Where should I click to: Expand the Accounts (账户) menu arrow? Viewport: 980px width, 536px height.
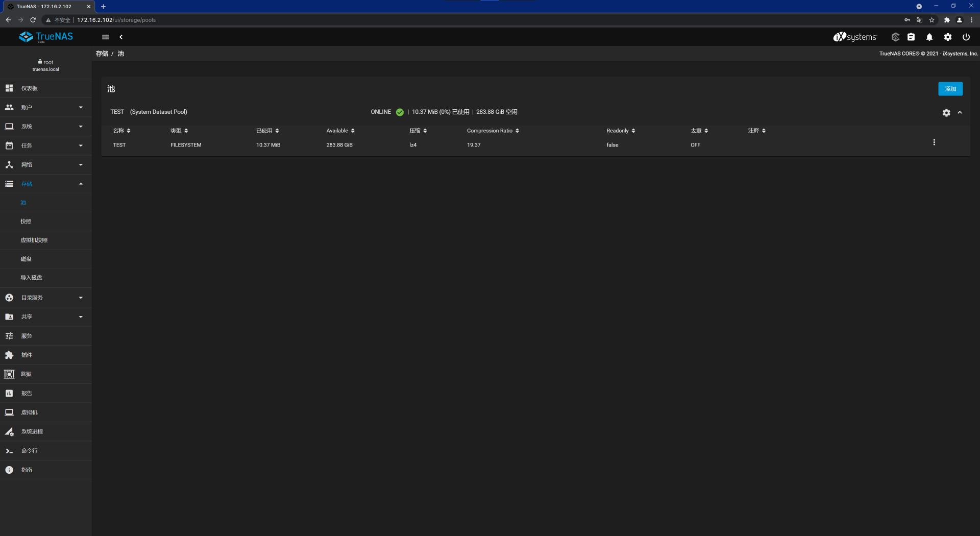[x=81, y=107]
